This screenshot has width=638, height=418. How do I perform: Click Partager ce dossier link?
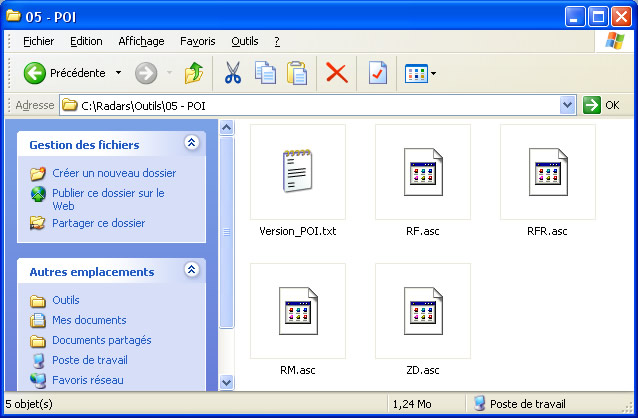click(98, 223)
